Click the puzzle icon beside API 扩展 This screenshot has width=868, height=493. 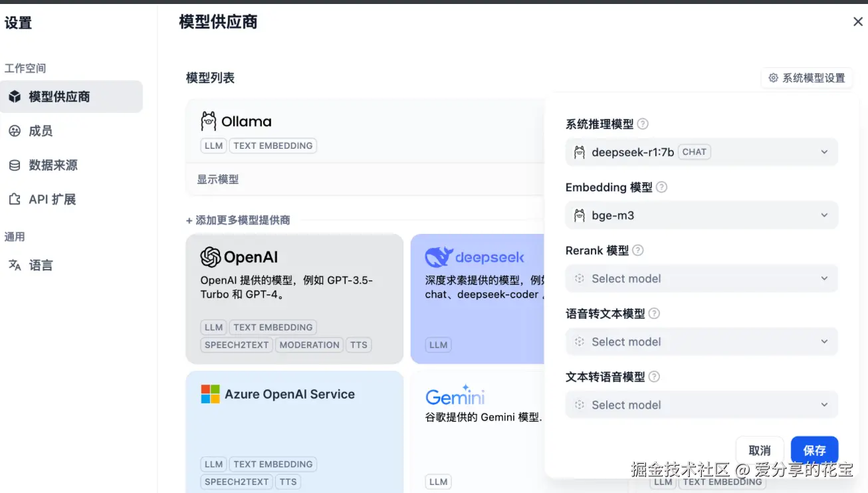coord(15,199)
